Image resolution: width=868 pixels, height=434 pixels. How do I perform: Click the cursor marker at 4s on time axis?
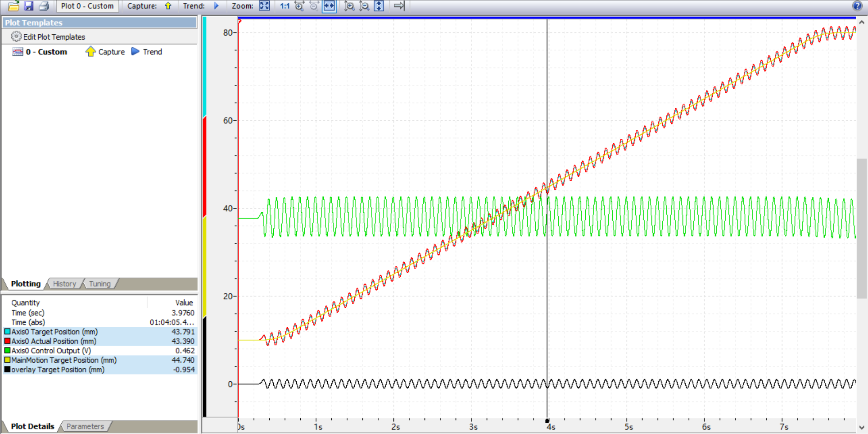547,420
